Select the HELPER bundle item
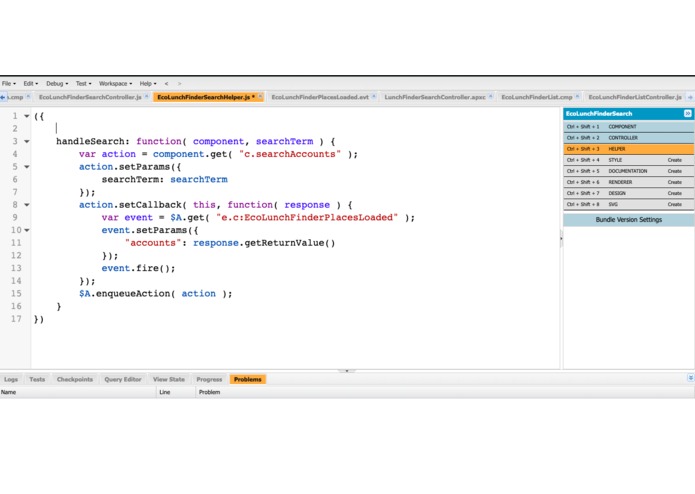This screenshot has height=494, width=695. 629,149
